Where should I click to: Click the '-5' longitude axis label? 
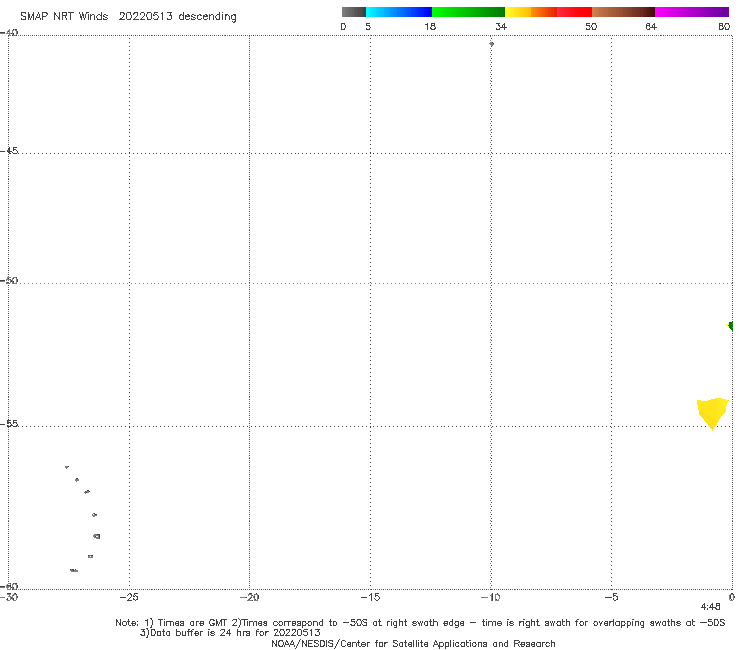pyautogui.click(x=611, y=598)
